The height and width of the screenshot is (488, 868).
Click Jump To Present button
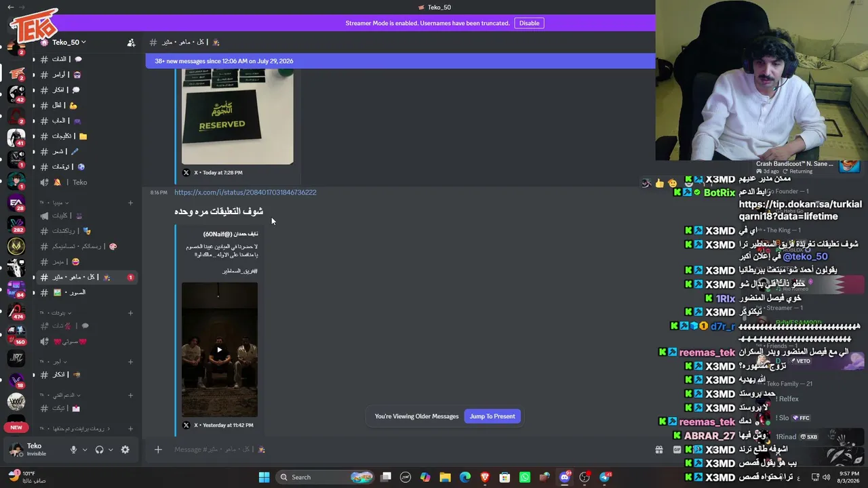click(x=492, y=416)
